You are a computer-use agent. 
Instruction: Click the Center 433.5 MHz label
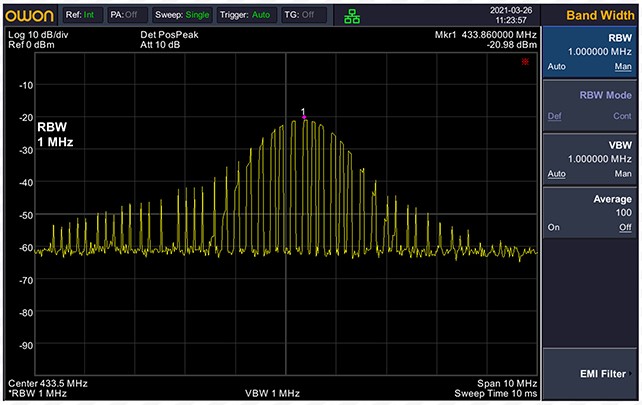point(48,384)
